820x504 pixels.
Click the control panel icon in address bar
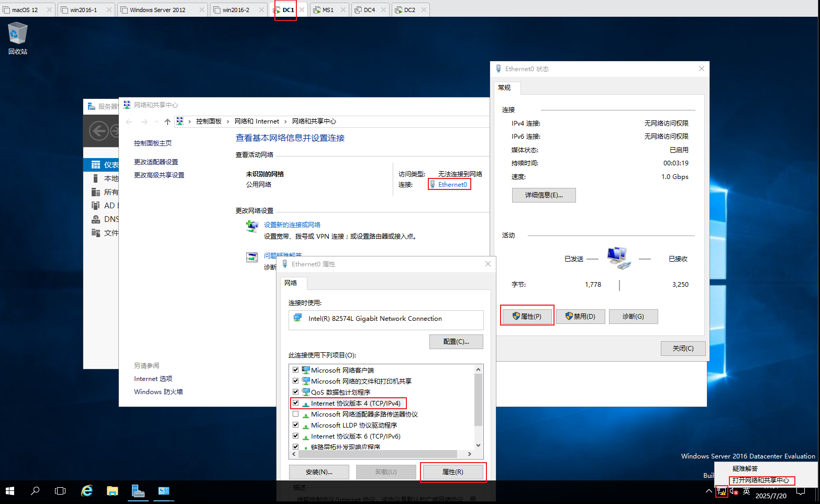pyautogui.click(x=180, y=121)
